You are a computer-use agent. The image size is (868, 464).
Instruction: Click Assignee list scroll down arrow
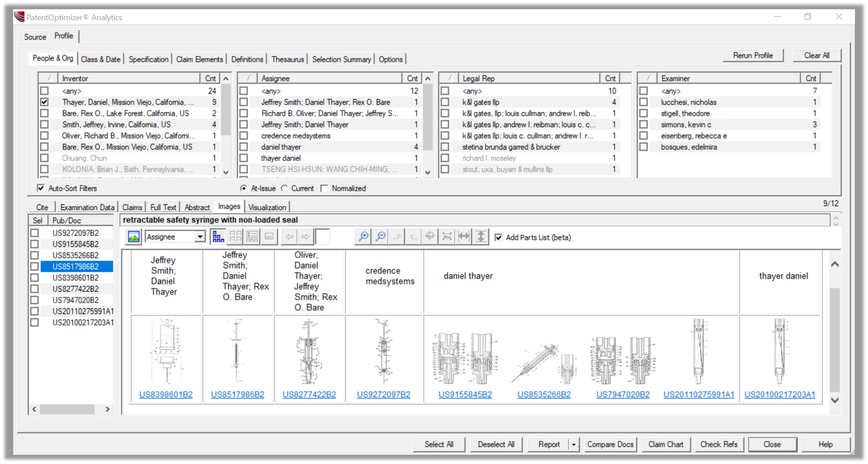click(428, 172)
